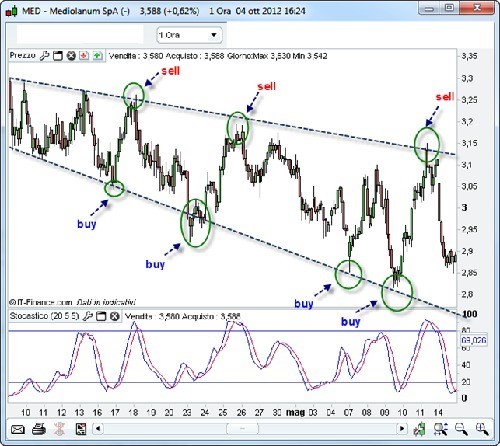
Task: Open Stocastico indicator settings wrench
Action: (87, 316)
